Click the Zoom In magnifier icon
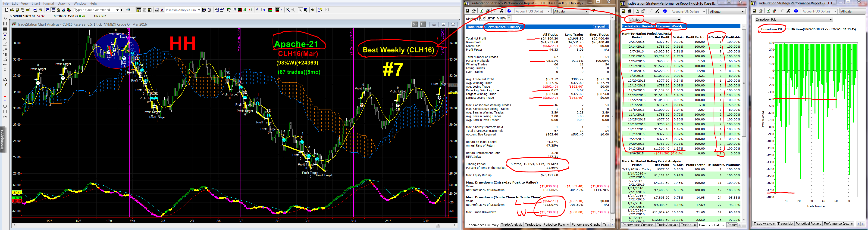The height and width of the screenshot is (230, 868). (x=288, y=10)
